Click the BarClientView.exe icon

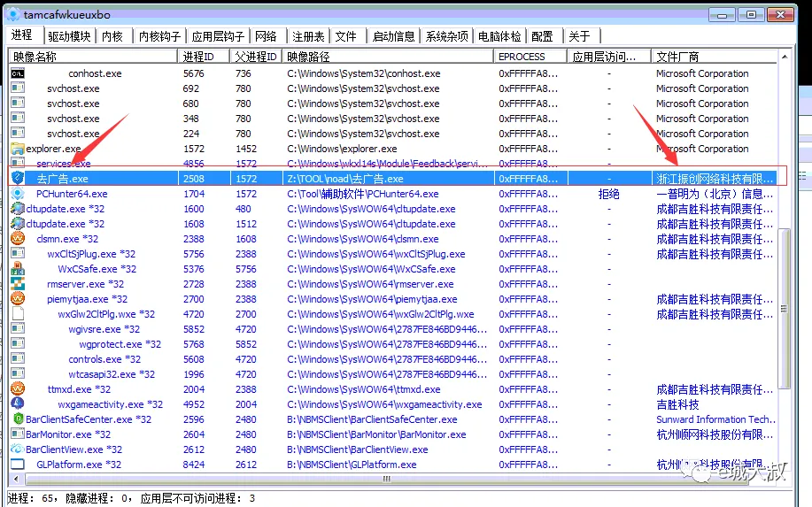[18, 449]
